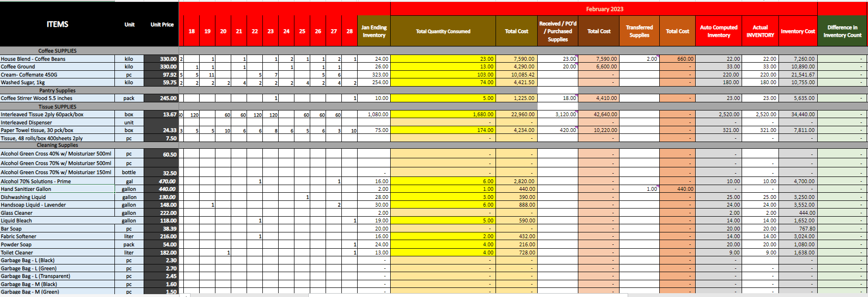Select the Toilet Cleaner item cell
The height and width of the screenshot is (297, 868).
[x=57, y=253]
